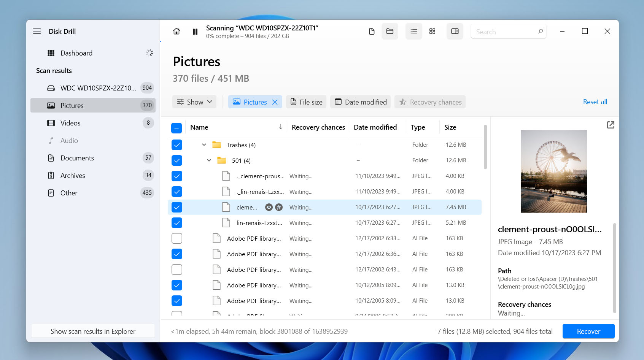Open the Videos category
Image resolution: width=644 pixels, height=360 pixels.
click(x=93, y=123)
